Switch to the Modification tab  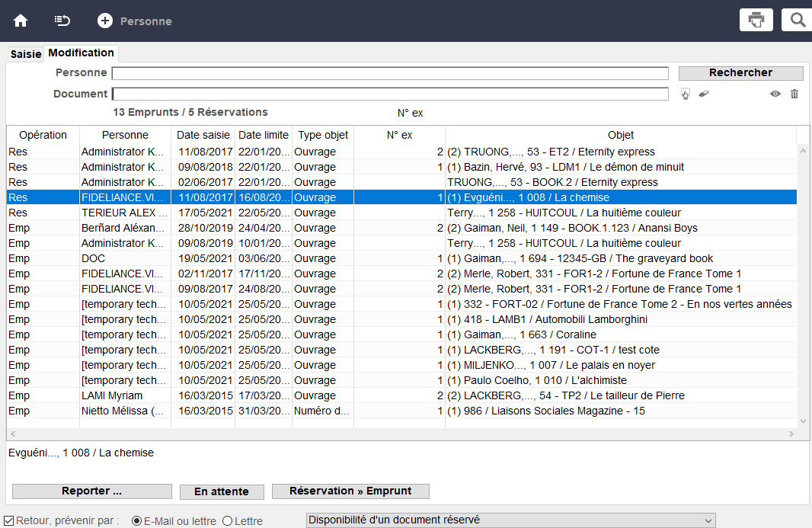81,53
